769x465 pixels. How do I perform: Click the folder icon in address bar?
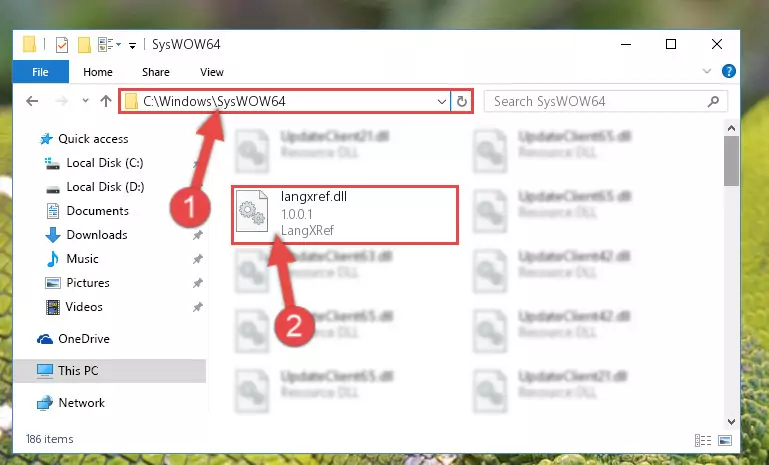pos(131,102)
